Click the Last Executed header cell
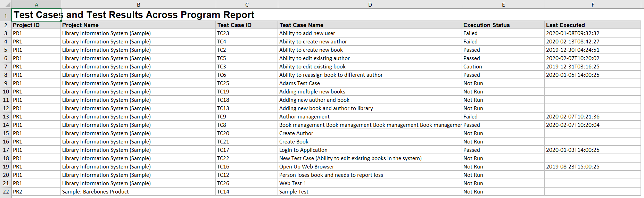This screenshot has height=198, width=644. [593, 25]
